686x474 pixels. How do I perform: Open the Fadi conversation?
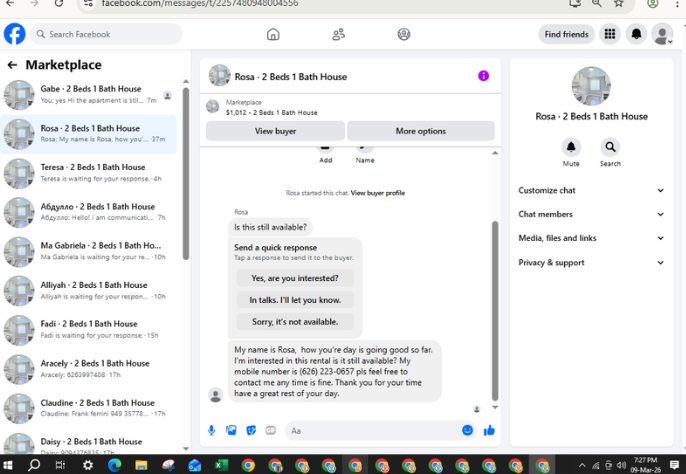pyautogui.click(x=88, y=330)
